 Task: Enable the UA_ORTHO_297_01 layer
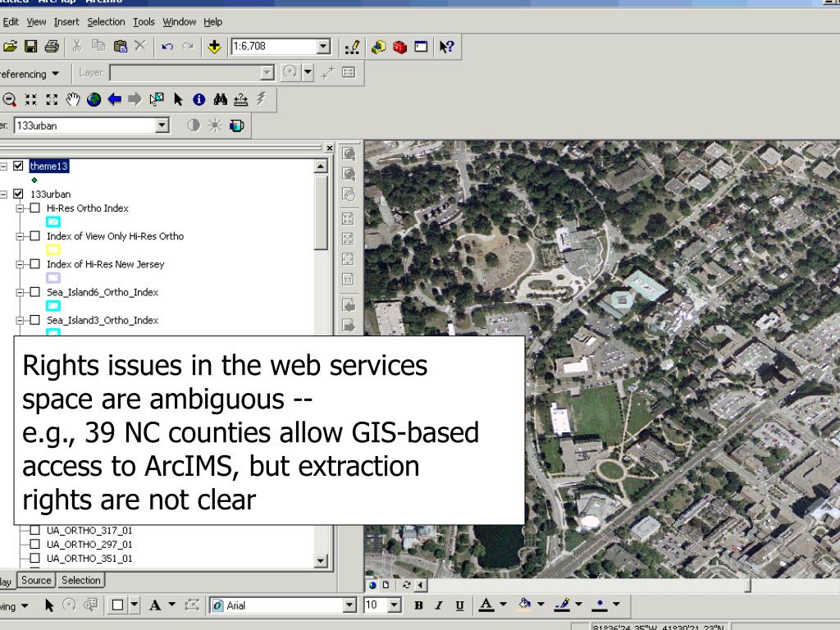(34, 544)
